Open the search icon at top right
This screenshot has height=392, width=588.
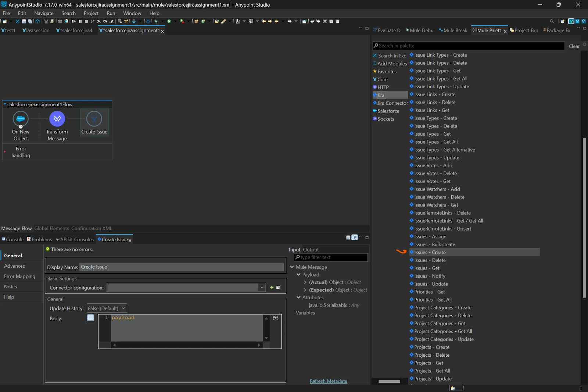(x=552, y=21)
